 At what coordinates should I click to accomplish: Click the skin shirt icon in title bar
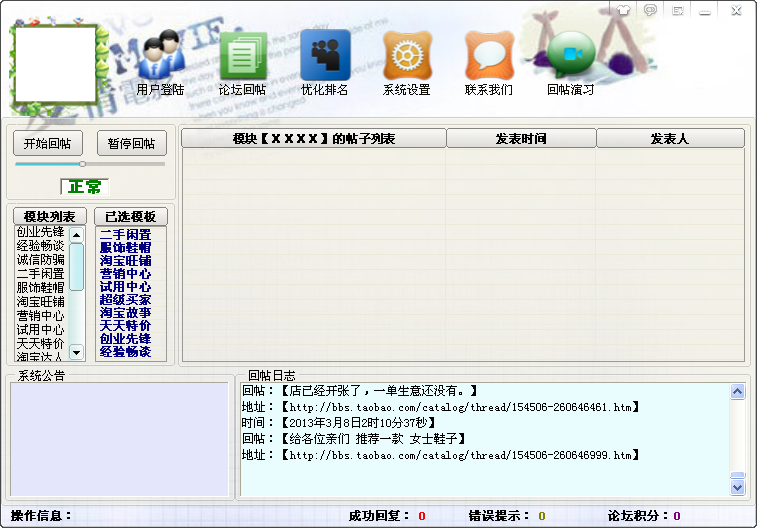click(x=624, y=10)
